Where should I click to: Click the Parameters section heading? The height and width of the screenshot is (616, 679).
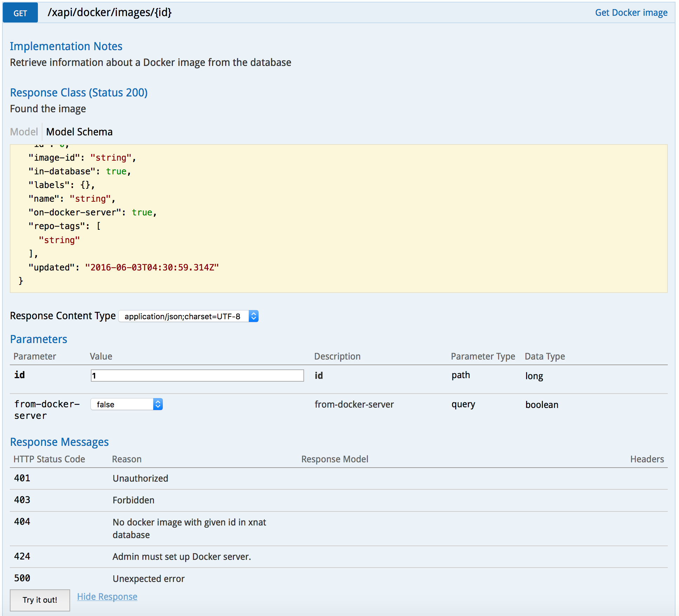click(x=39, y=339)
